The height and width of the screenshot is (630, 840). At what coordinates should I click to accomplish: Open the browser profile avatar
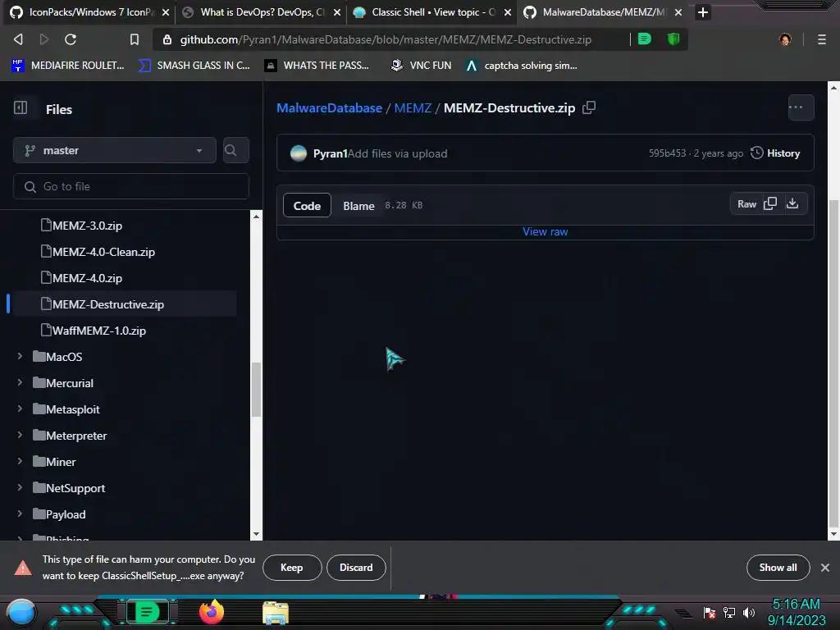pos(785,39)
